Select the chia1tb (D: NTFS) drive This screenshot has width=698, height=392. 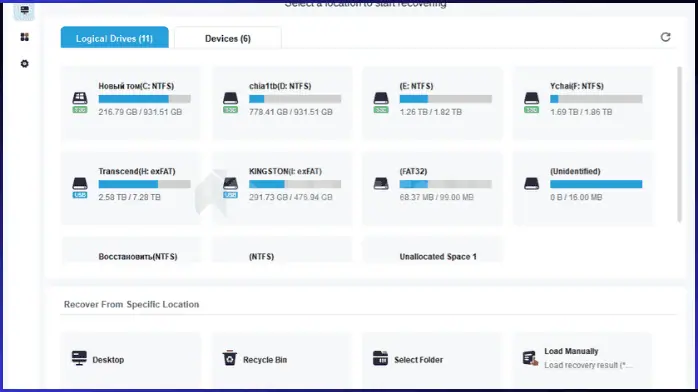click(282, 103)
